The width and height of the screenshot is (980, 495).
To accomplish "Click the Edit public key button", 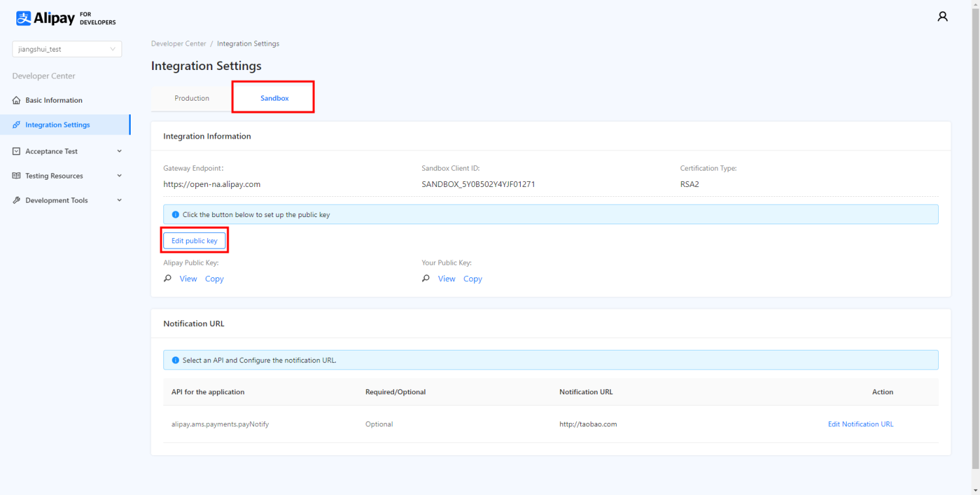I will (194, 240).
